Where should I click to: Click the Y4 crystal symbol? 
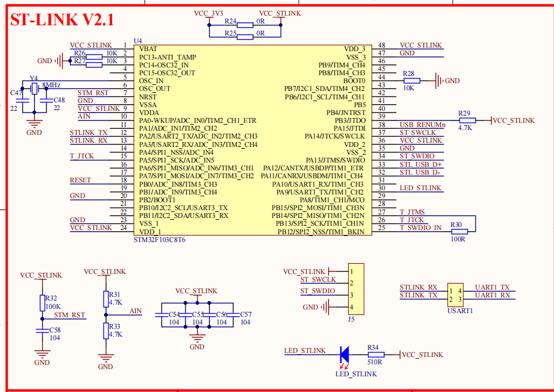click(x=34, y=89)
